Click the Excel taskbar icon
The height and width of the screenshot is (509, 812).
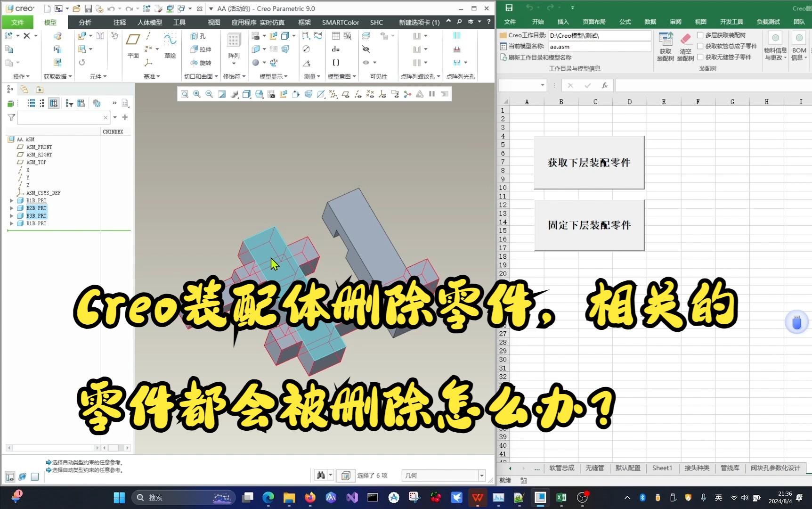click(561, 497)
